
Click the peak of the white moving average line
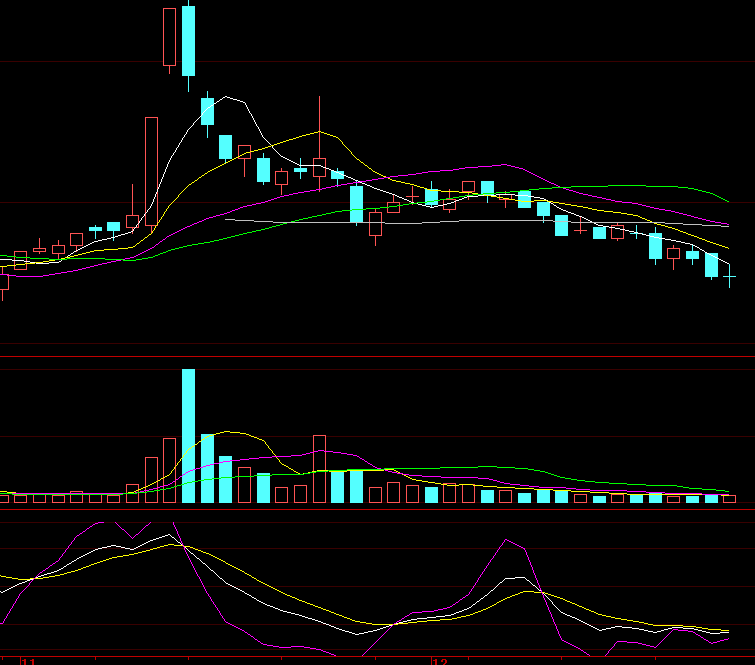229,97
